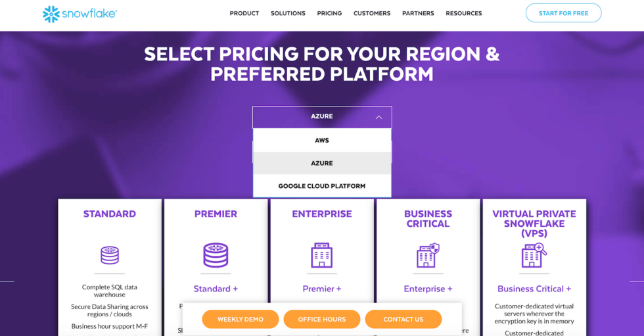
Task: Choose Google Cloud Platform option
Action: click(322, 186)
